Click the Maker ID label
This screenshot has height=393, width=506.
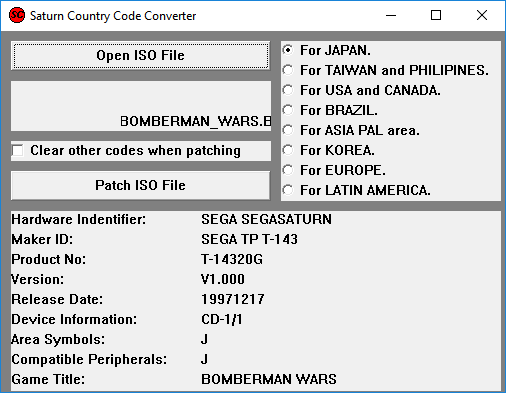coord(42,239)
